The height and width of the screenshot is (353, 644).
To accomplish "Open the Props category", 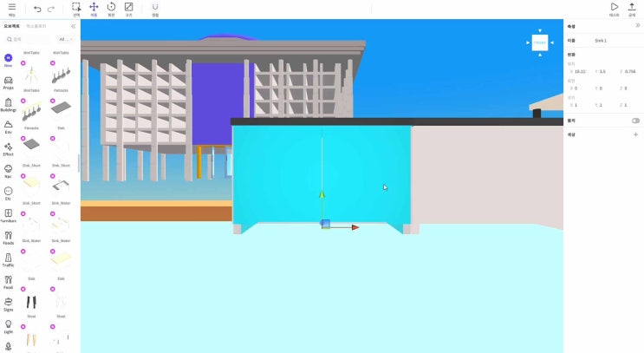I will [8, 82].
